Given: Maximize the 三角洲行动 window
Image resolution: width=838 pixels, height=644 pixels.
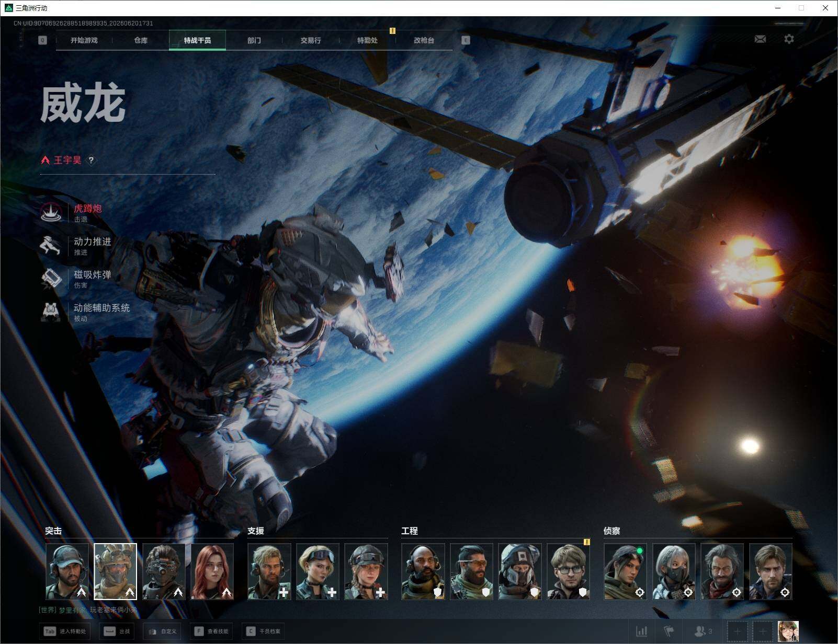Looking at the screenshot, I should click(x=801, y=8).
